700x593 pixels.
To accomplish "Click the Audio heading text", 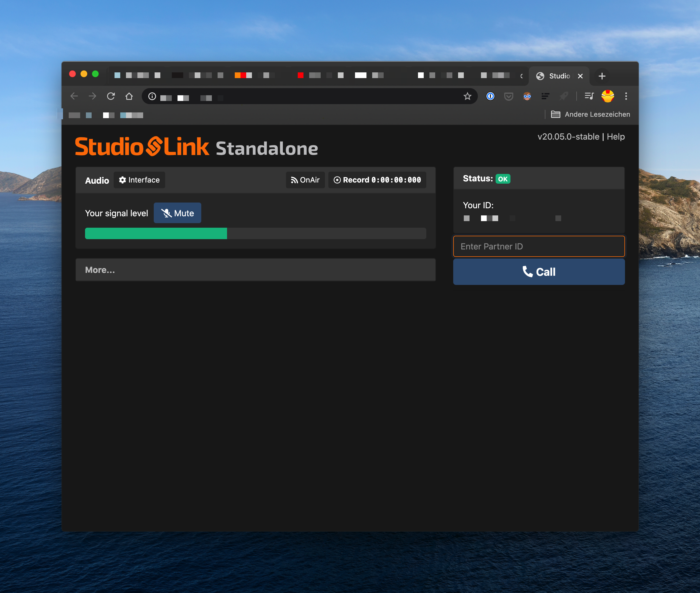I will (97, 181).
